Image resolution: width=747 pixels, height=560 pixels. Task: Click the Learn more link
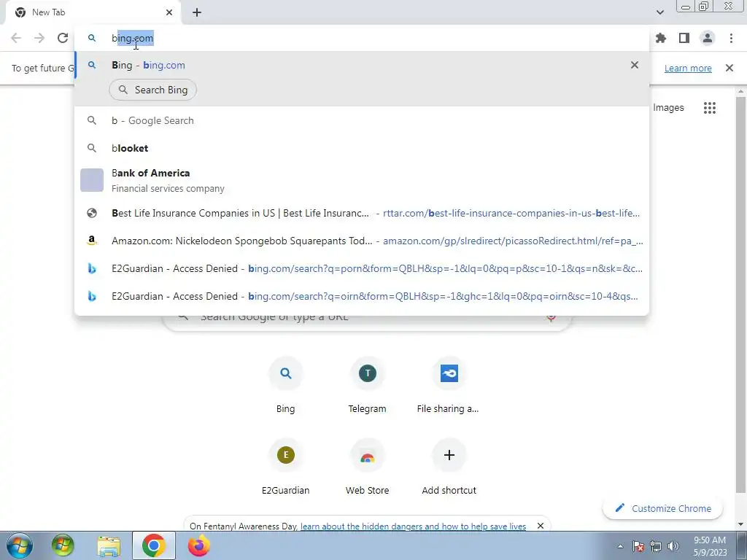click(x=688, y=68)
